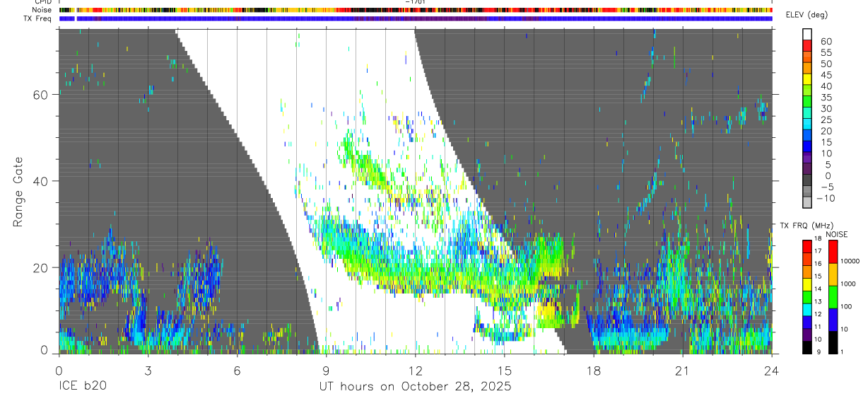Click the x-axis tick label '3'

pyautogui.click(x=148, y=370)
